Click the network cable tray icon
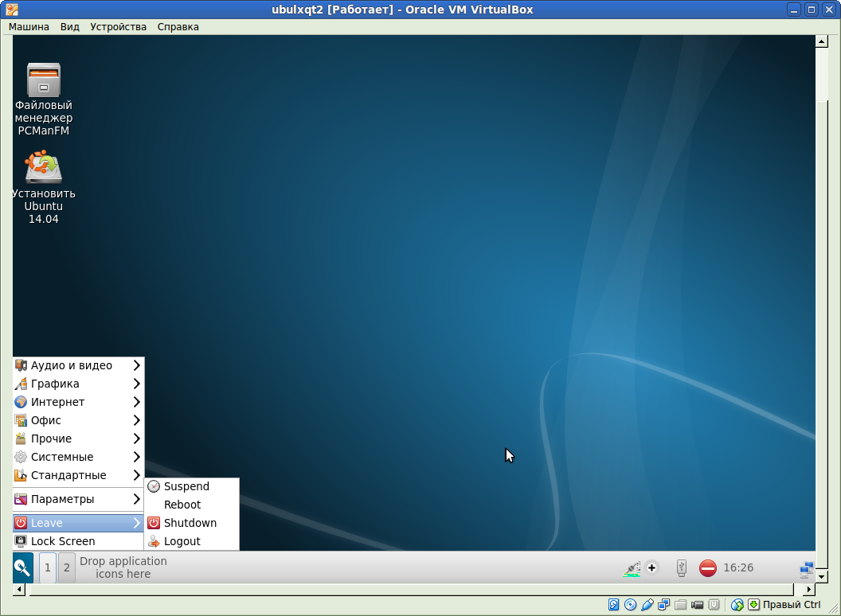This screenshot has width=841, height=616. 632,568
